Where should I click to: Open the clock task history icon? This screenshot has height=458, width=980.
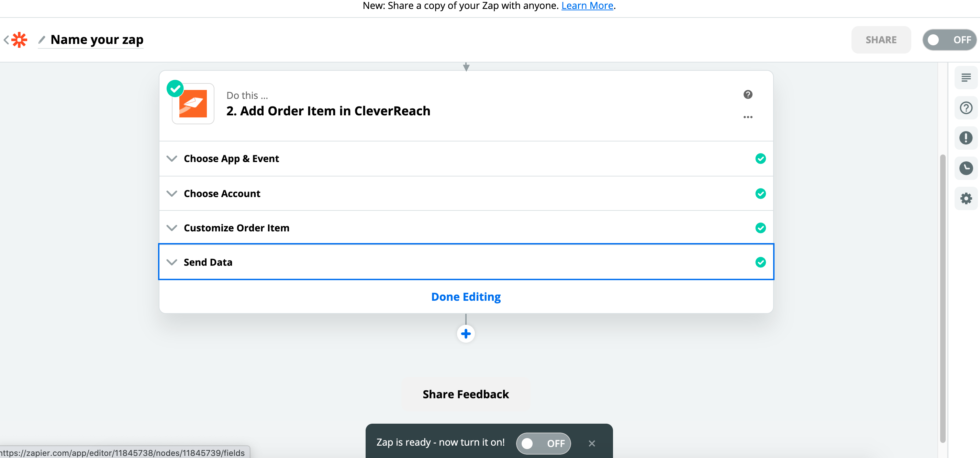pyautogui.click(x=966, y=168)
